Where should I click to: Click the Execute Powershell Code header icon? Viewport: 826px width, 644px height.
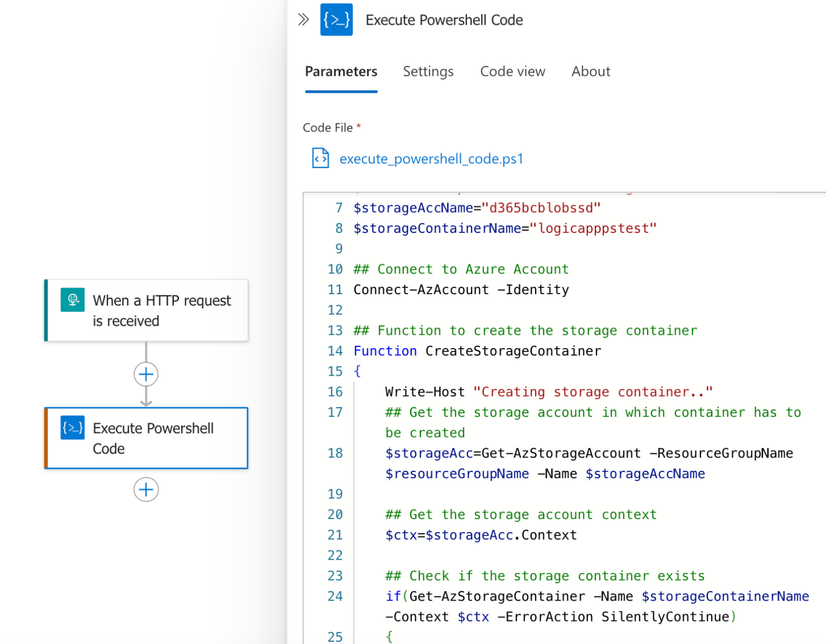tap(337, 19)
